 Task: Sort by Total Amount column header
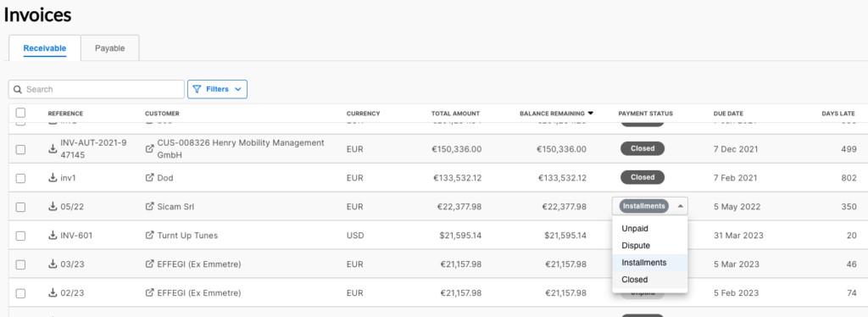point(455,114)
